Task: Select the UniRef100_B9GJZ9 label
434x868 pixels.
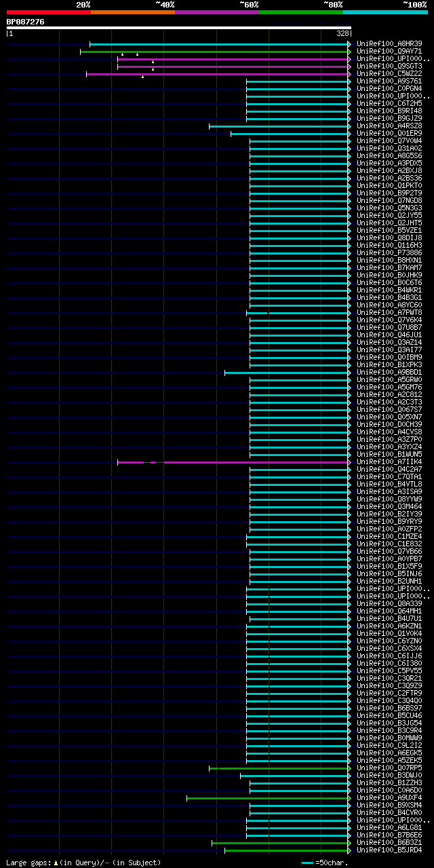Action: click(x=389, y=118)
